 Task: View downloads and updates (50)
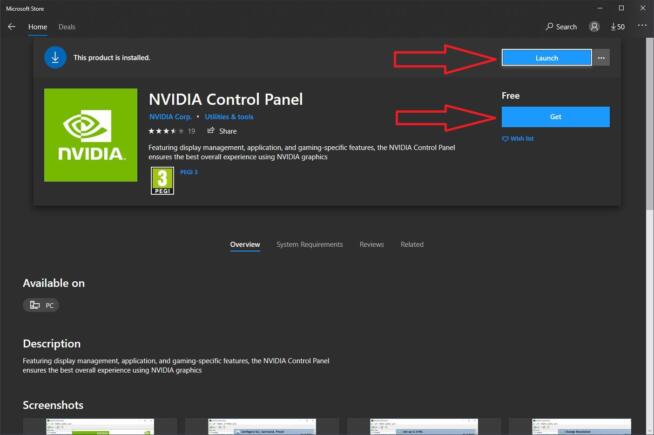coord(617,27)
